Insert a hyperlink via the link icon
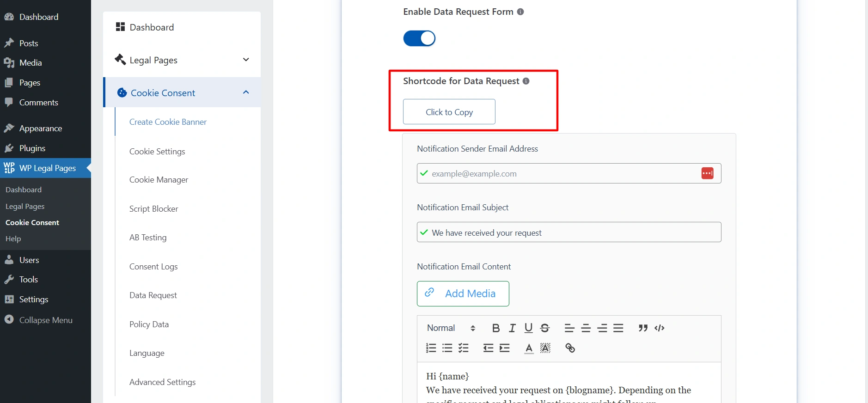 pyautogui.click(x=570, y=348)
